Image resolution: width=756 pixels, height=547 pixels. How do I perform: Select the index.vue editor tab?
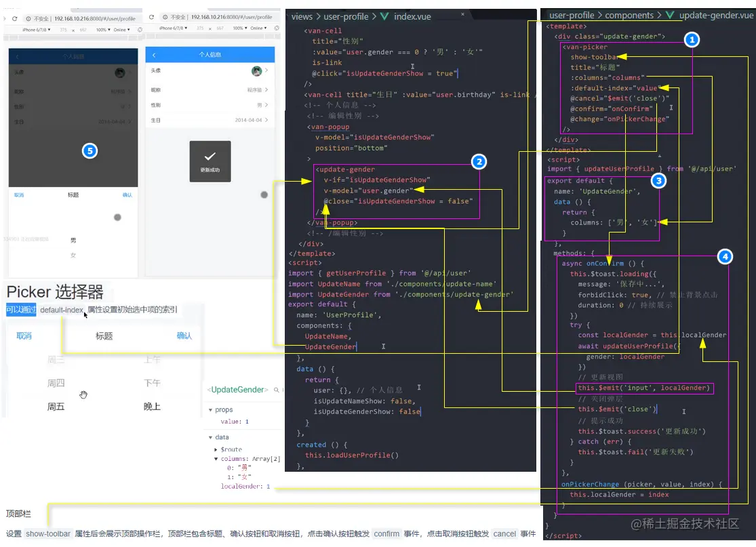412,16
